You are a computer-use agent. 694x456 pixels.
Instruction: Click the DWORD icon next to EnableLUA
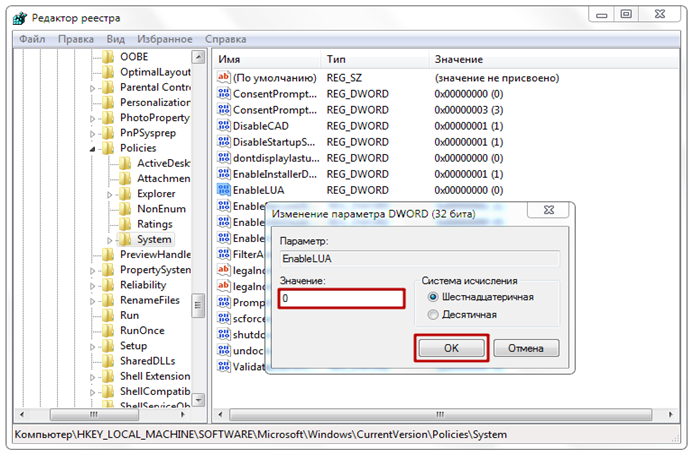tap(224, 190)
